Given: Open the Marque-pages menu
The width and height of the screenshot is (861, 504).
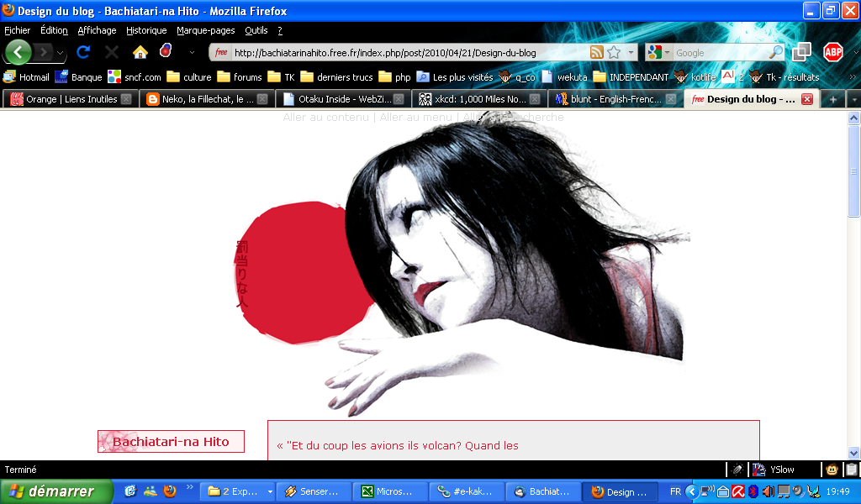Looking at the screenshot, I should pos(206,30).
